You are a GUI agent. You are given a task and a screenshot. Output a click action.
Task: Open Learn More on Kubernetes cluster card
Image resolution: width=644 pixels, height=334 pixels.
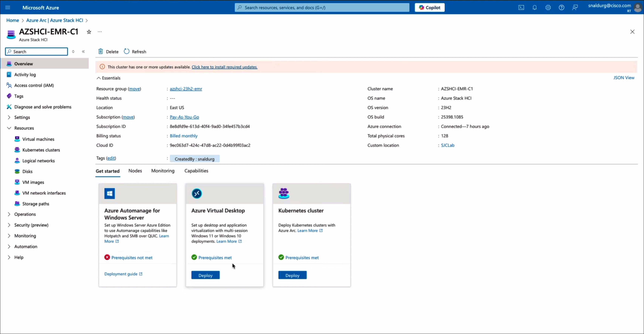point(310,230)
